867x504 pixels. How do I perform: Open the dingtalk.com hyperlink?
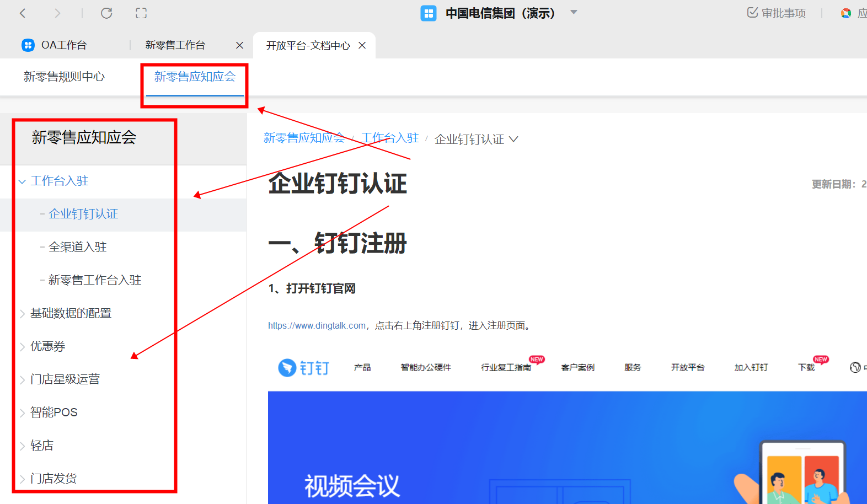317,326
